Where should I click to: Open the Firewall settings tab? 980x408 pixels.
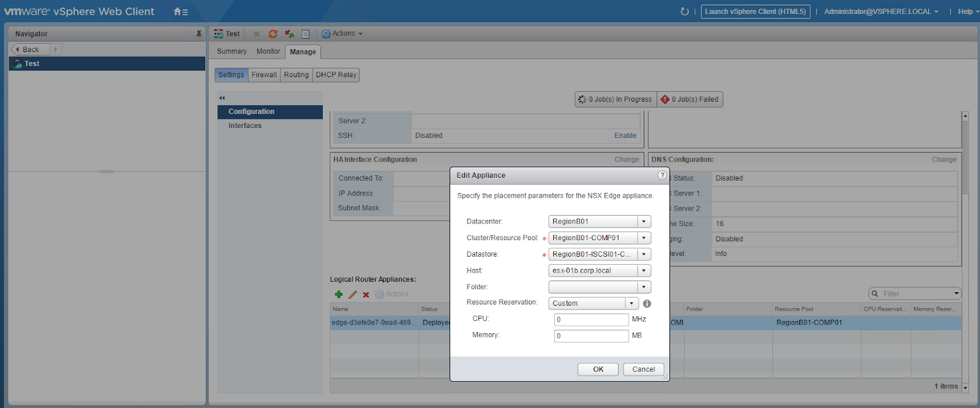264,75
